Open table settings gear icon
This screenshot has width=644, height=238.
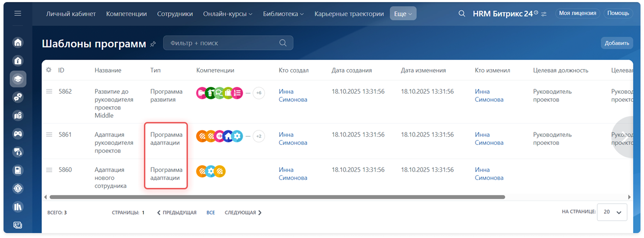[49, 70]
